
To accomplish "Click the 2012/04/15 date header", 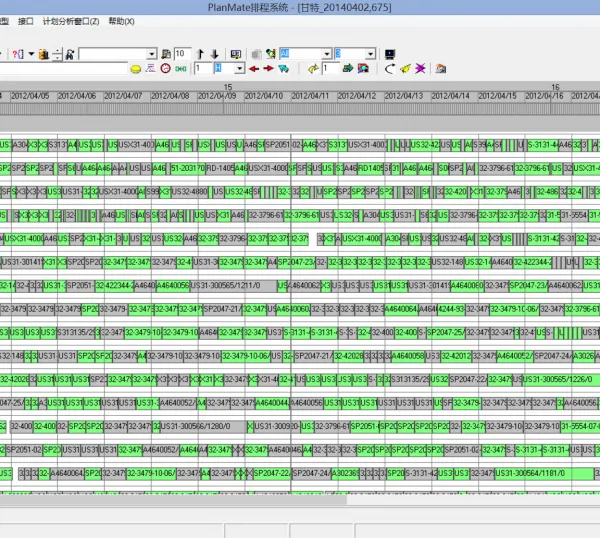I will coord(497,96).
